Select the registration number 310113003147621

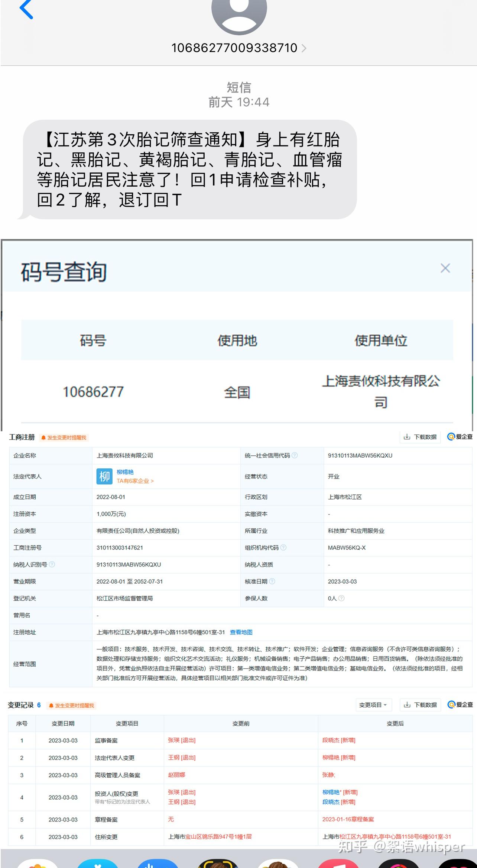[x=120, y=548]
